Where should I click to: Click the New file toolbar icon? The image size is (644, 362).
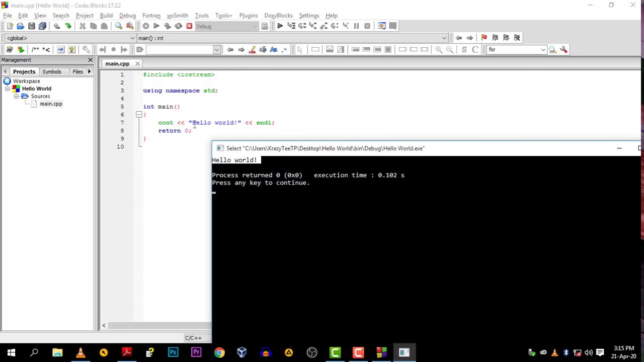tap(10, 26)
